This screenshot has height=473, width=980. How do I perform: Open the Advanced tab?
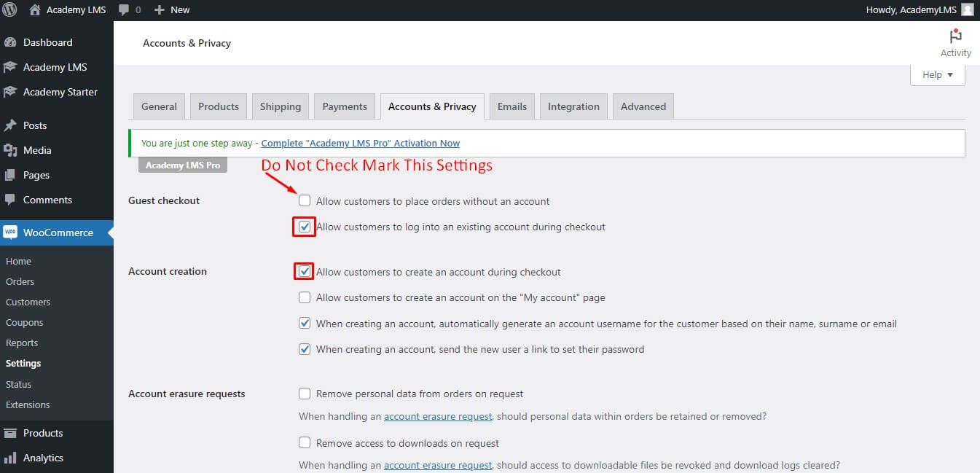click(643, 106)
